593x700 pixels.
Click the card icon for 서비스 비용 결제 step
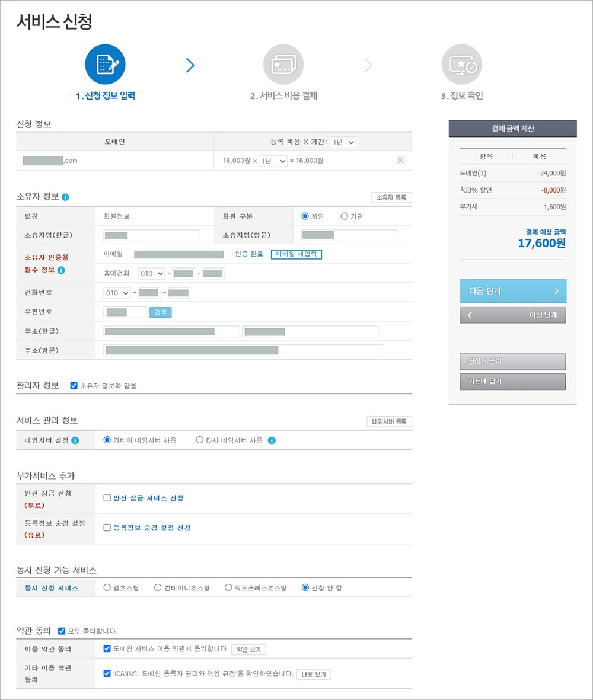point(283,63)
